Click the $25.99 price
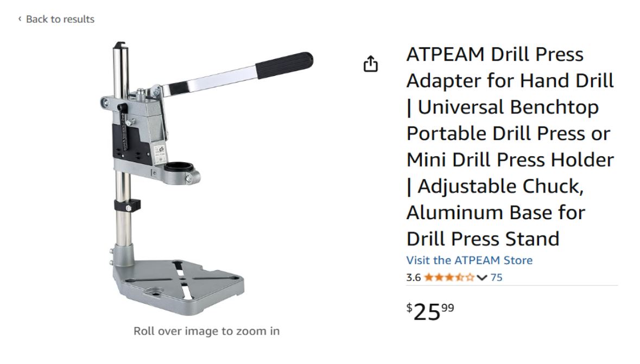 coord(430,312)
